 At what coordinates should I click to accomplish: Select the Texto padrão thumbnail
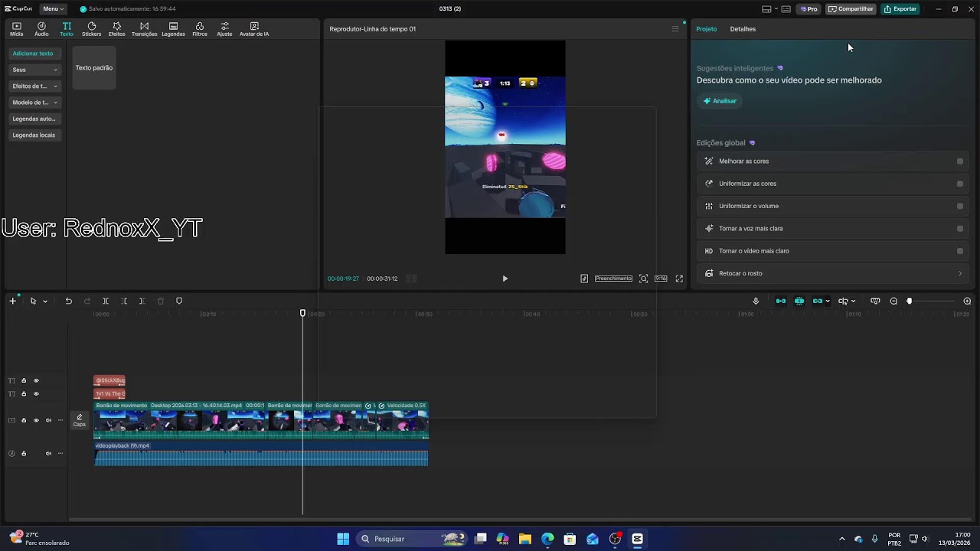94,67
